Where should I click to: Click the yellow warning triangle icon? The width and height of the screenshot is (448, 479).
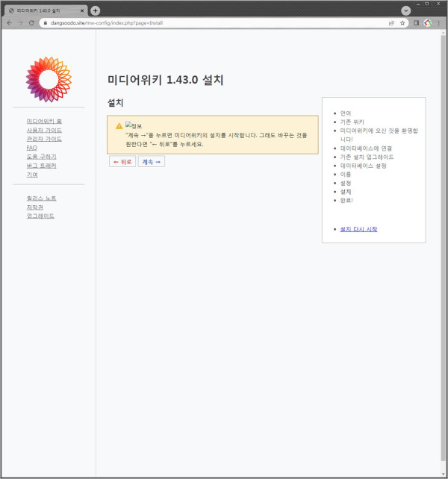[119, 126]
